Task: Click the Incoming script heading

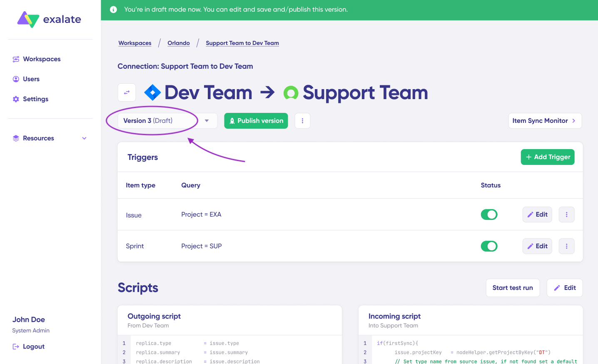Action: [394, 316]
